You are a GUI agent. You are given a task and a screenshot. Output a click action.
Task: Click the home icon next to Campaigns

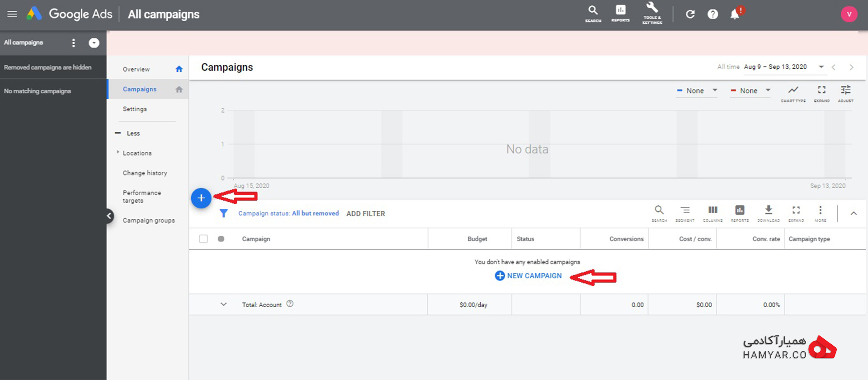click(179, 90)
